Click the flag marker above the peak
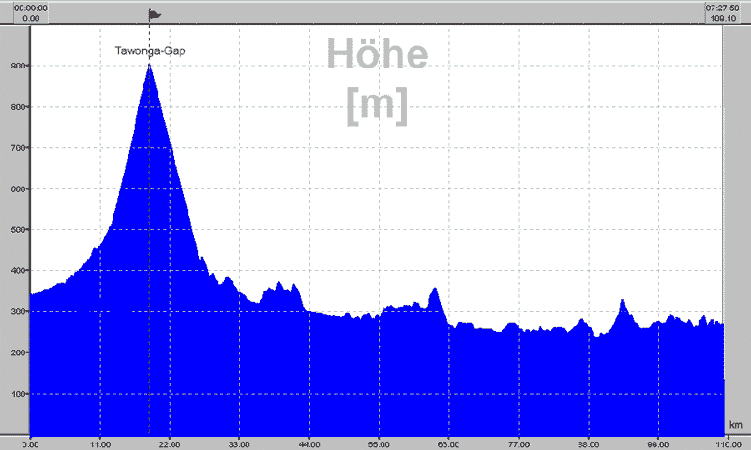The image size is (751, 450). tap(153, 14)
